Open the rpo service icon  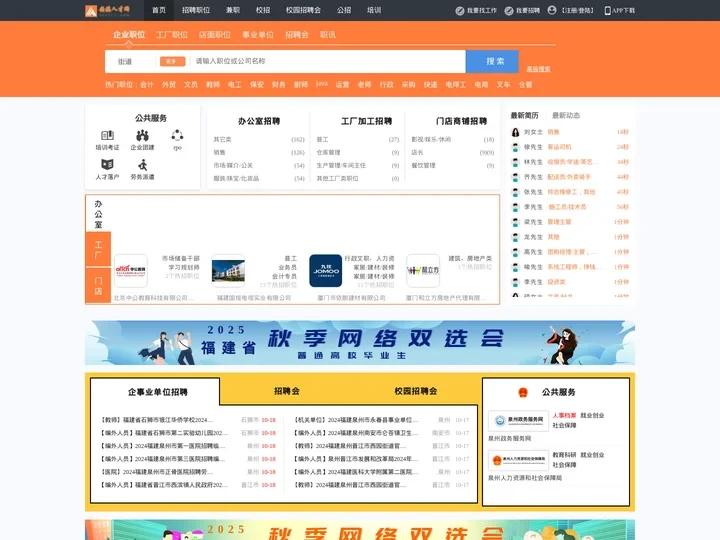pyautogui.click(x=177, y=135)
